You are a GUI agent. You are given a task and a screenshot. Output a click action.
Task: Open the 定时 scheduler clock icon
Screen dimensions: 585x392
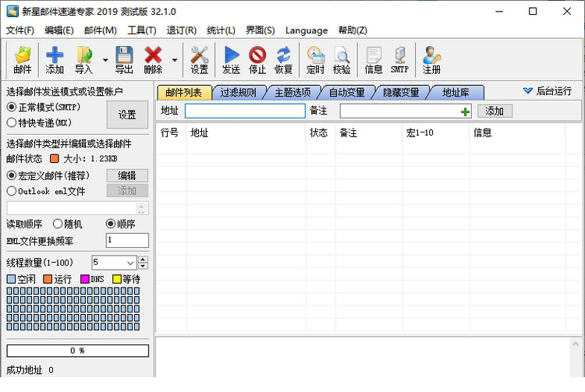coord(316,60)
